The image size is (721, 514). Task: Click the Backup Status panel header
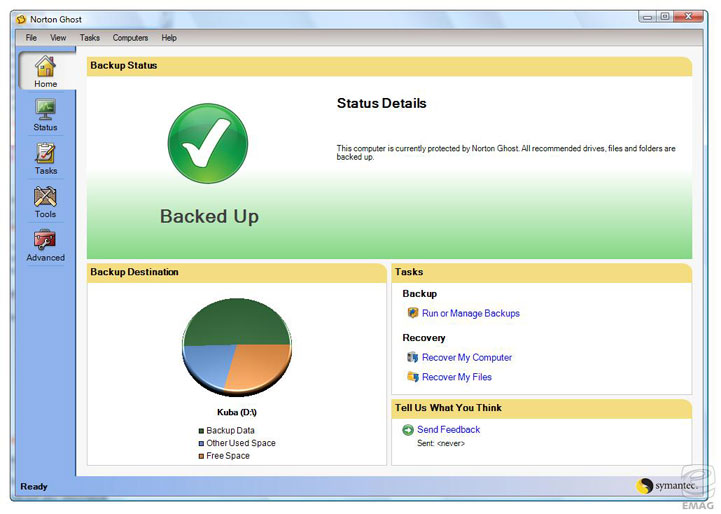click(389, 66)
